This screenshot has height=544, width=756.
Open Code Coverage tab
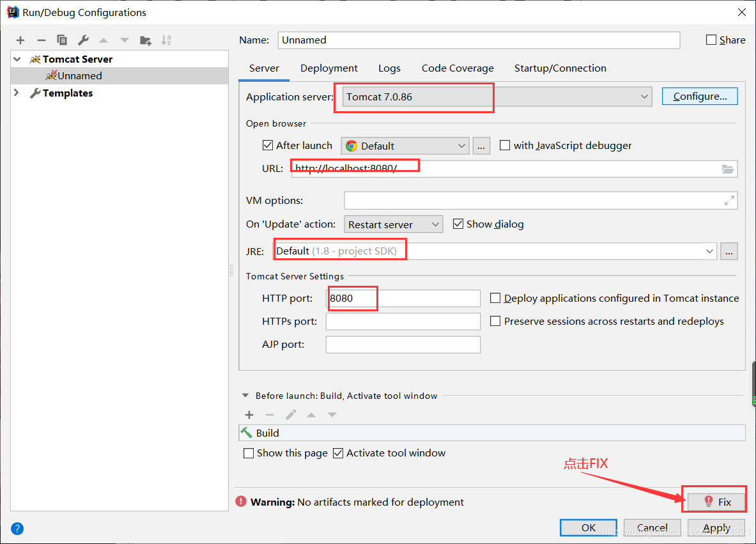(458, 68)
